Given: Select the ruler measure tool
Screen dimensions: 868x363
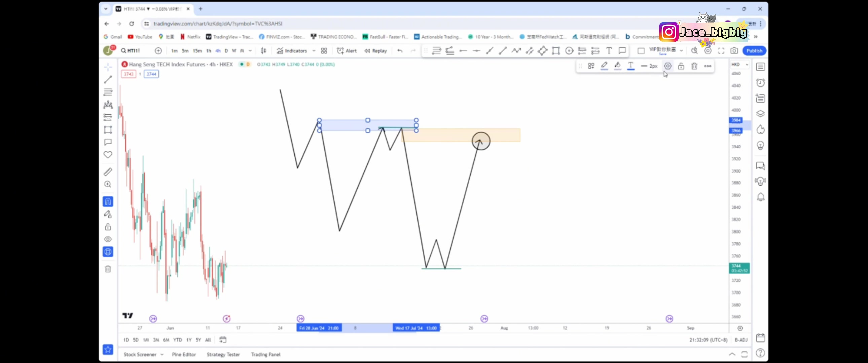Looking at the screenshot, I should (x=108, y=172).
